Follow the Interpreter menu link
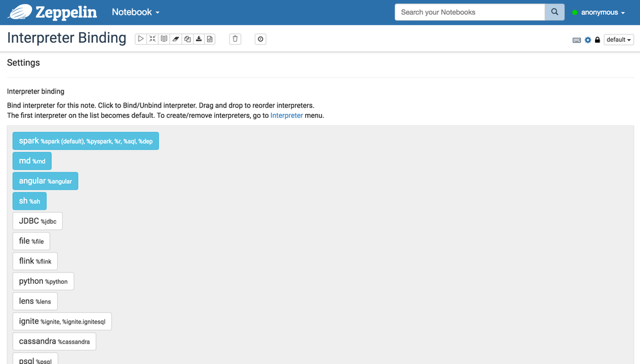 (287, 115)
